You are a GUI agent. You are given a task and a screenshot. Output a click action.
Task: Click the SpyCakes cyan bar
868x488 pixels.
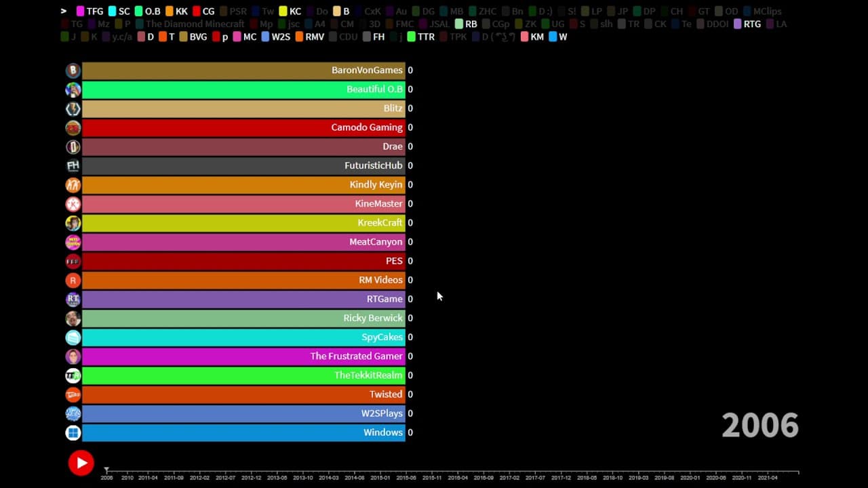click(x=243, y=337)
